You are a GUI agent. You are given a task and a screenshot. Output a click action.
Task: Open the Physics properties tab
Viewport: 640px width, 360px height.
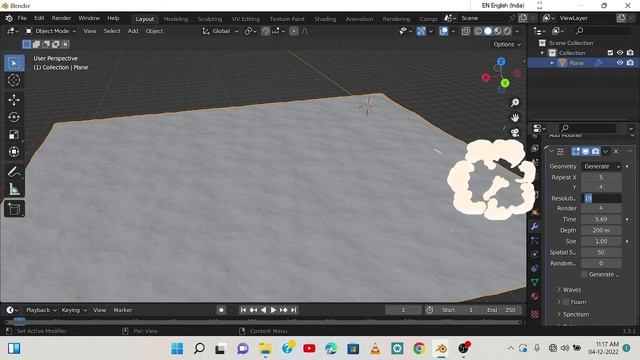(535, 255)
